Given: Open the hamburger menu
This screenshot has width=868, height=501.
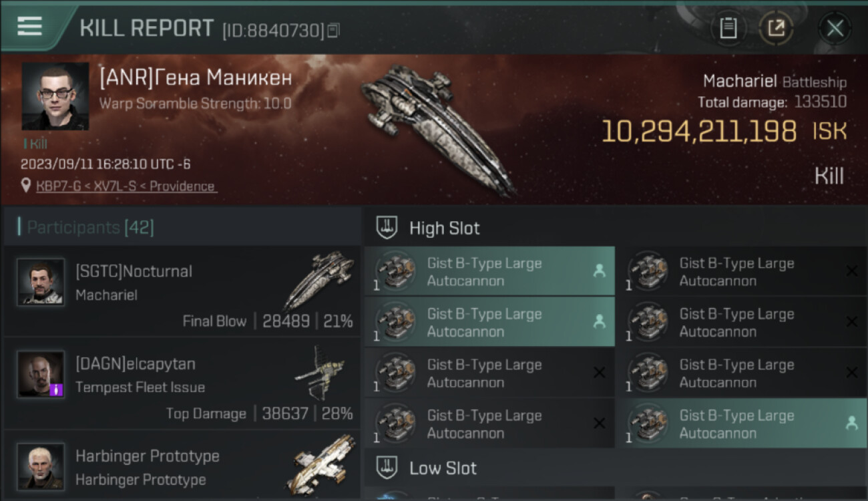Looking at the screenshot, I should pos(29,27).
